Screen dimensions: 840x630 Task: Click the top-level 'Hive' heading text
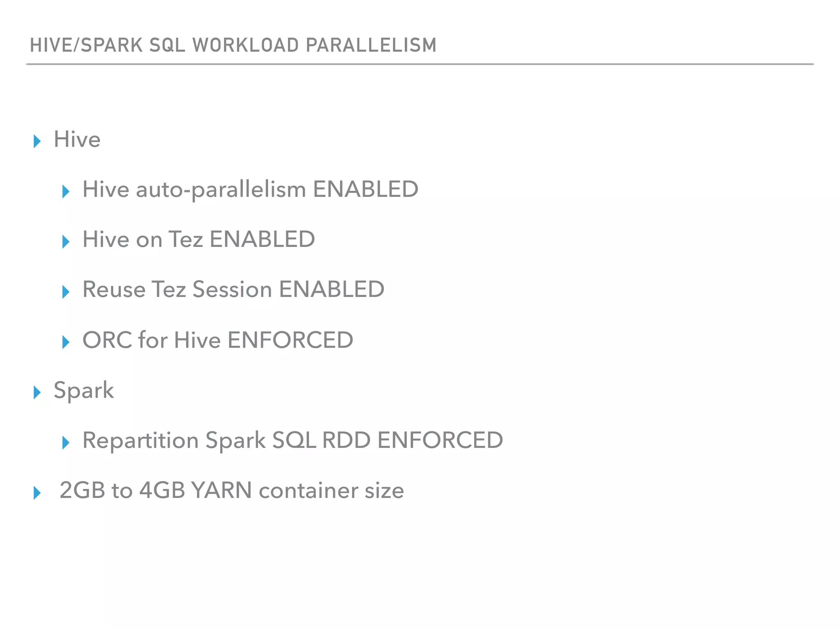click(77, 139)
